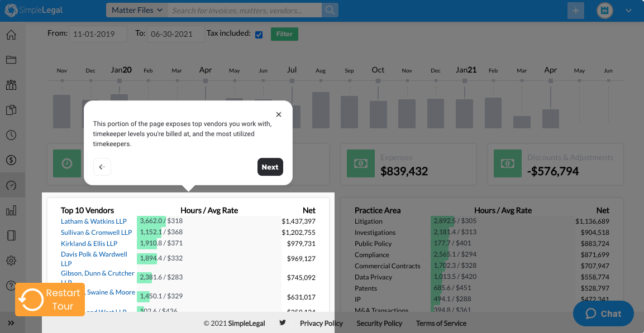Click the people group icon in sidebar

point(11,85)
